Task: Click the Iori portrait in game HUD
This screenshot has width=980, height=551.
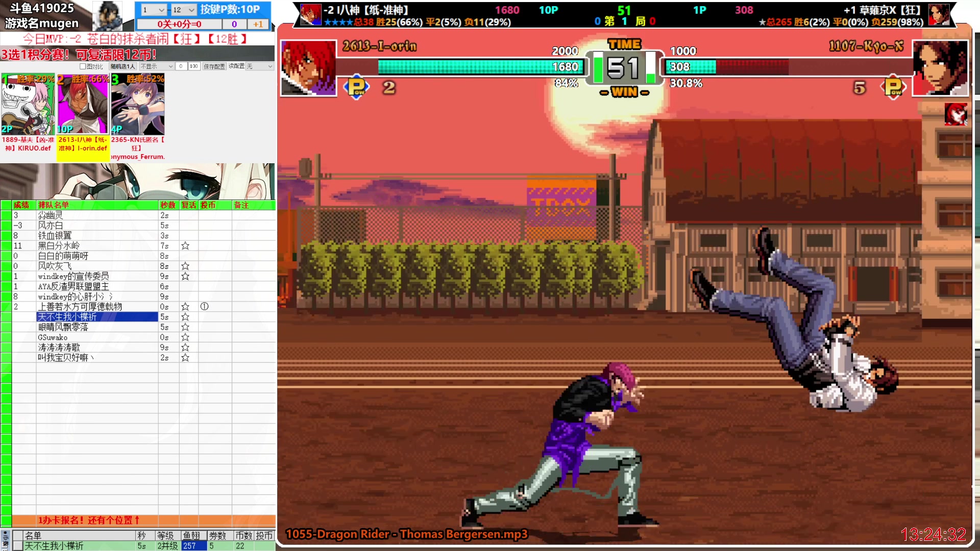Action: click(x=308, y=68)
